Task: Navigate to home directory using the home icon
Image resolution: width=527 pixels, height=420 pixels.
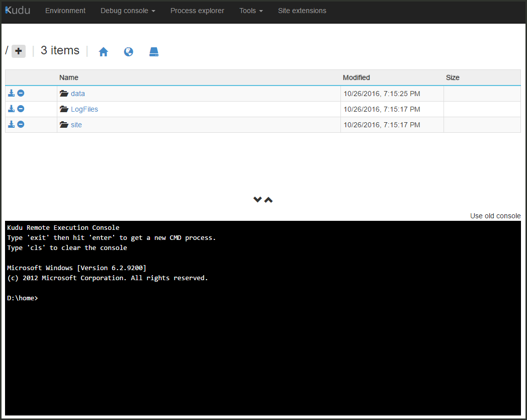Action: point(103,51)
